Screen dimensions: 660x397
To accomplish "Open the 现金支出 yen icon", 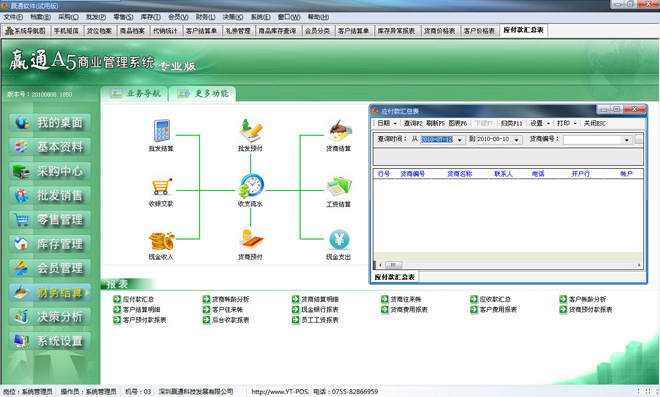I will tap(339, 240).
